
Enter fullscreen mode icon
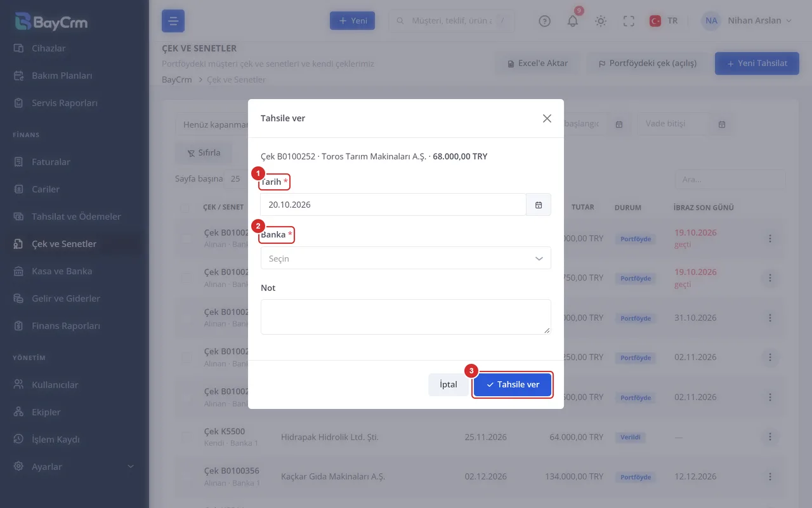pyautogui.click(x=629, y=21)
